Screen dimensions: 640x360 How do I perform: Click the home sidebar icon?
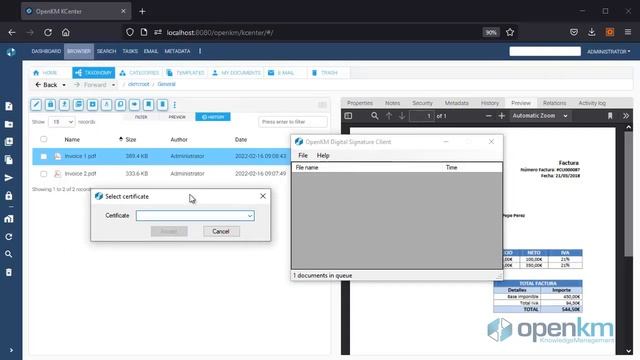click(x=9, y=219)
